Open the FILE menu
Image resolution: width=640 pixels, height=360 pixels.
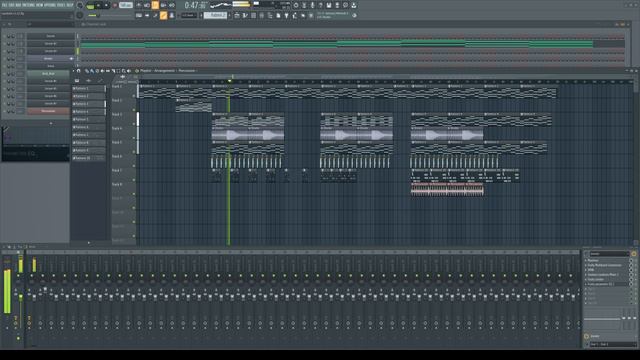point(5,5)
